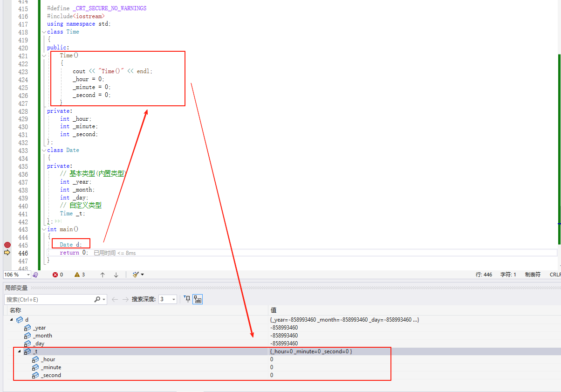
Task: Click field icon of _second row
Action: (x=35, y=375)
